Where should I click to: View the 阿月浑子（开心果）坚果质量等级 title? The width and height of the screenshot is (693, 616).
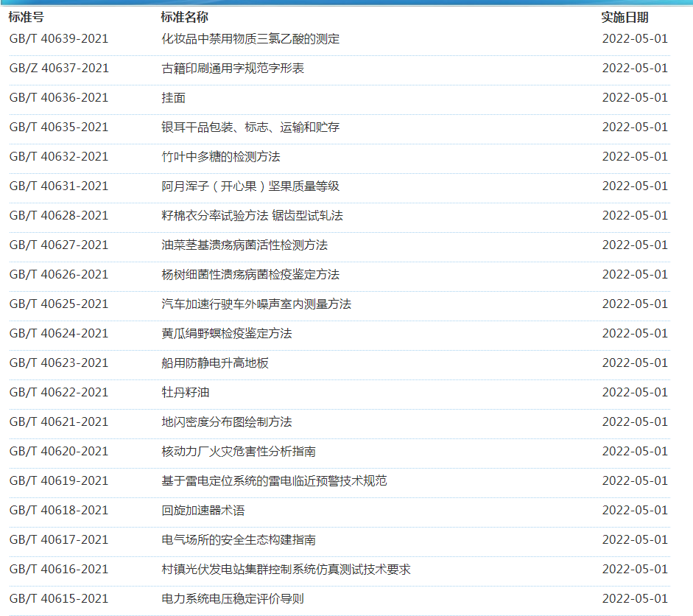(x=250, y=186)
